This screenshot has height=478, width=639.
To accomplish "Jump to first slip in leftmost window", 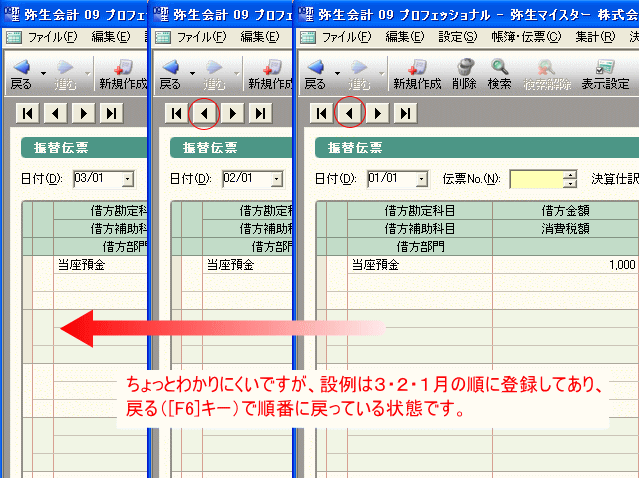I will pyautogui.click(x=29, y=113).
